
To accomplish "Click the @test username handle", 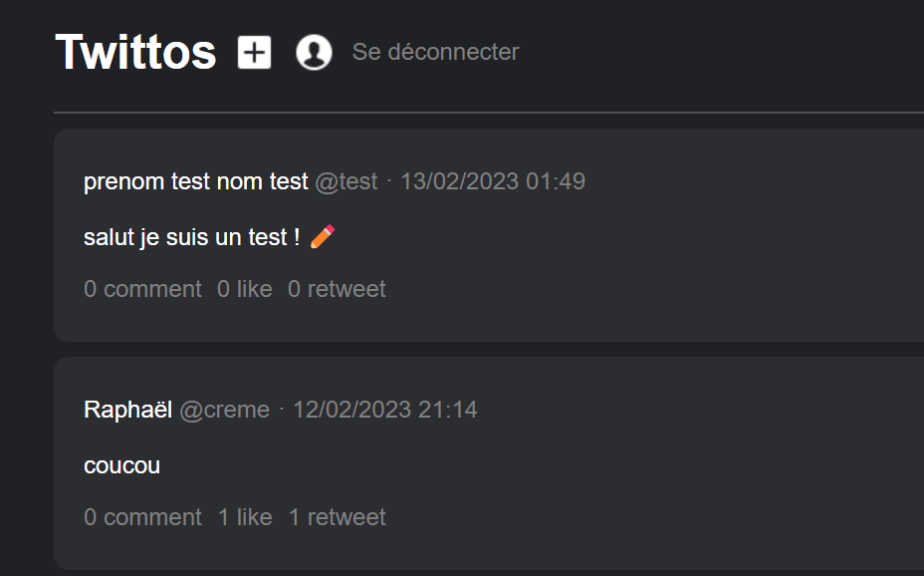I will 346,181.
